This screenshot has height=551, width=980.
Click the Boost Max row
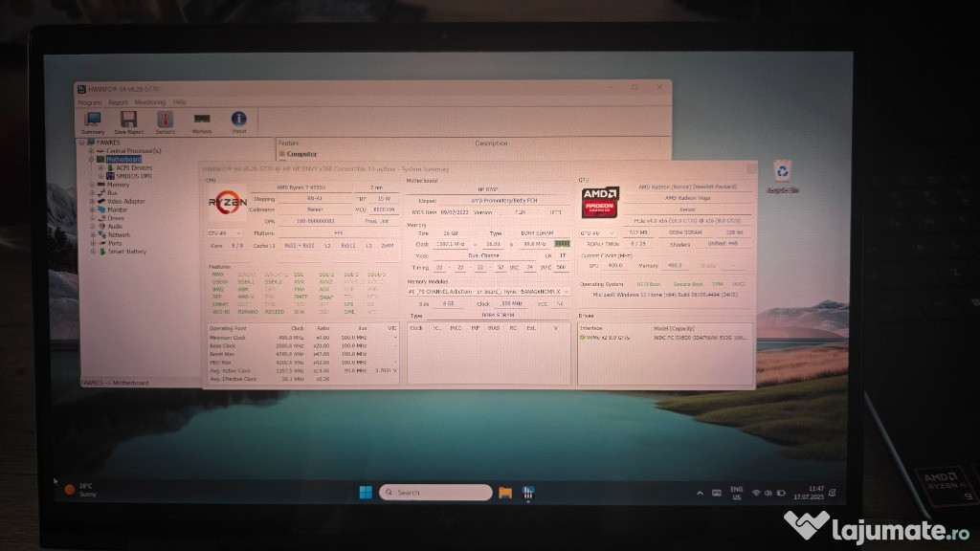pos(302,354)
